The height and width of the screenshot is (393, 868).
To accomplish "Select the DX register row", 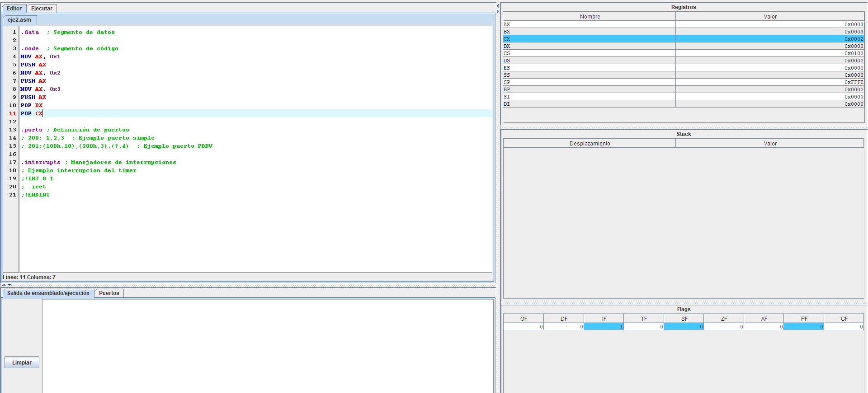I will [x=684, y=46].
